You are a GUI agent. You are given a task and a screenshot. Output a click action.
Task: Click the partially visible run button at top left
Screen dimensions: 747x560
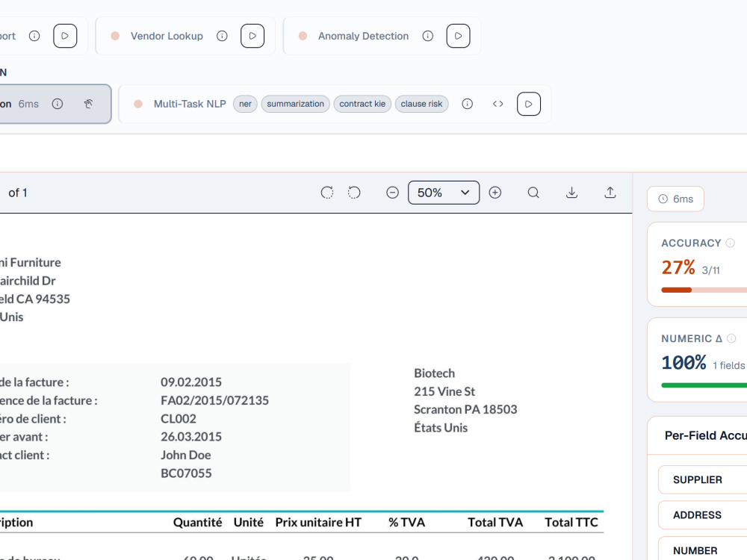point(65,36)
